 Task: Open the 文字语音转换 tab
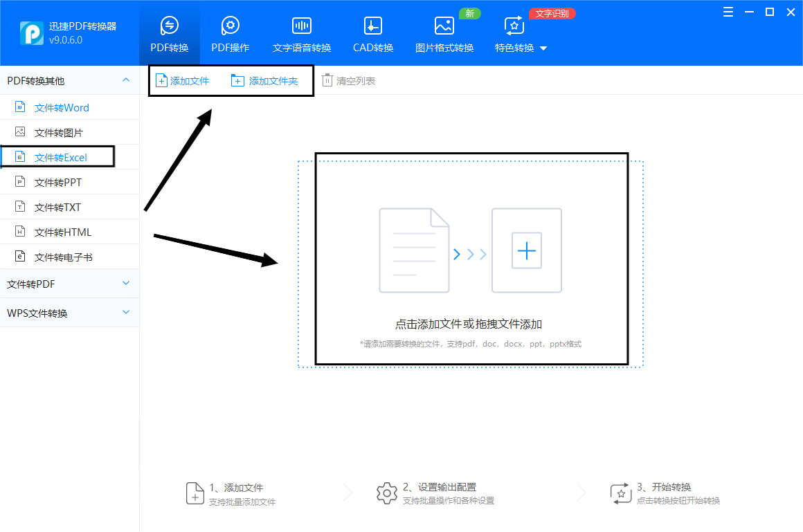point(300,33)
